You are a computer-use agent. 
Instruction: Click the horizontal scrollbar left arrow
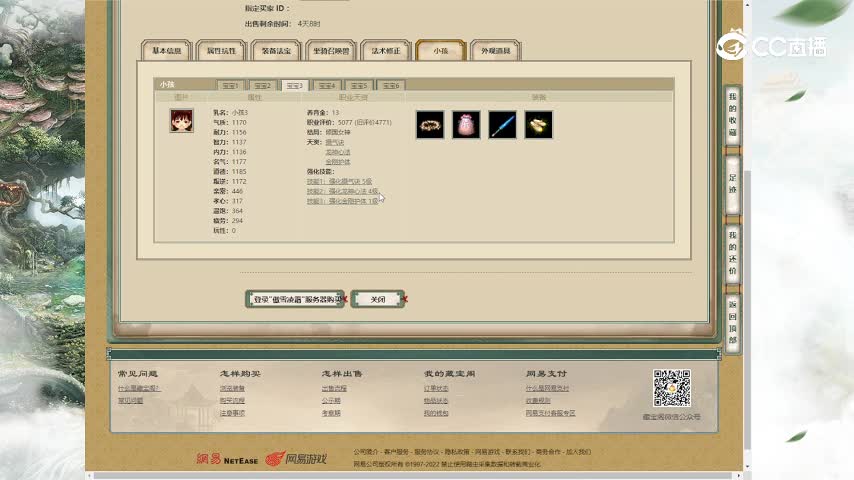(90, 476)
